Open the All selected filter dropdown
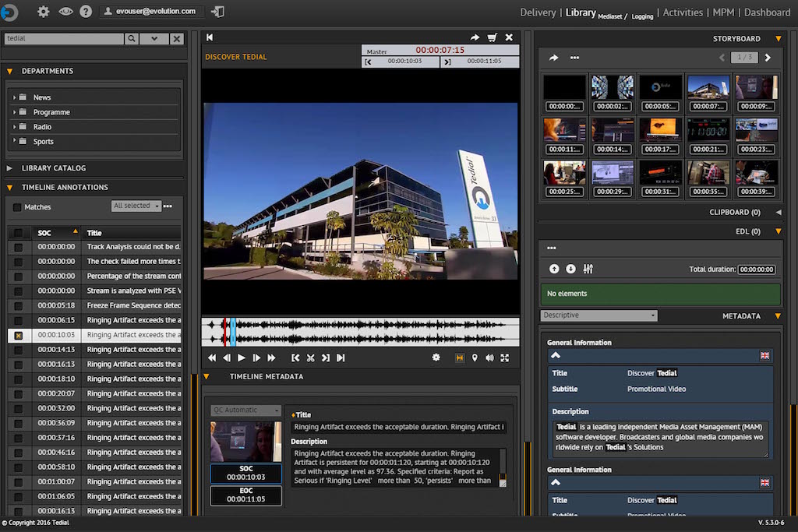The height and width of the screenshot is (532, 798). (136, 206)
